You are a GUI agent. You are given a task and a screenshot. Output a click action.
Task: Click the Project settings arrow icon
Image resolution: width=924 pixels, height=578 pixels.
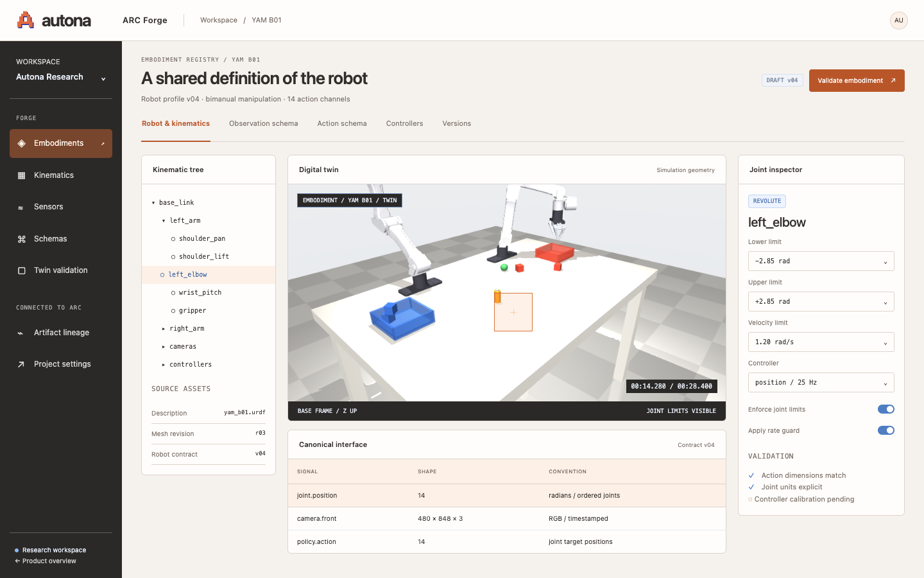(21, 364)
